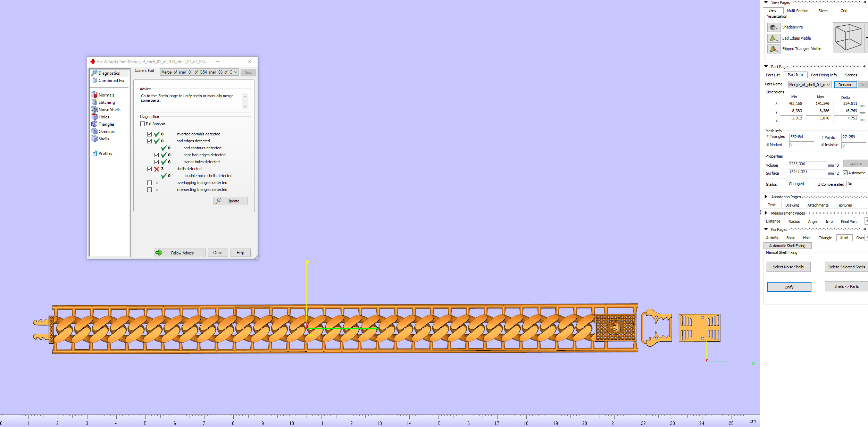Expand the Annotation Pages section
Image resolution: width=868 pixels, height=427 pixels.
point(766,197)
